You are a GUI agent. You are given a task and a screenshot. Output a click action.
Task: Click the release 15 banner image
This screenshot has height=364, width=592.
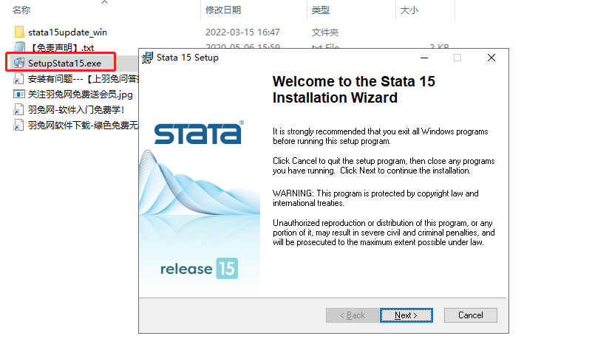[199, 268]
